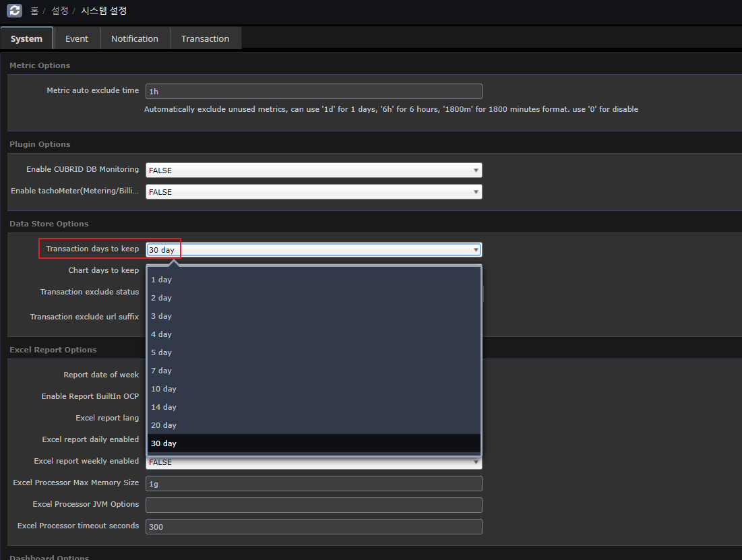This screenshot has width=742, height=560.
Task: Switch to the Event tab
Action: (x=77, y=38)
